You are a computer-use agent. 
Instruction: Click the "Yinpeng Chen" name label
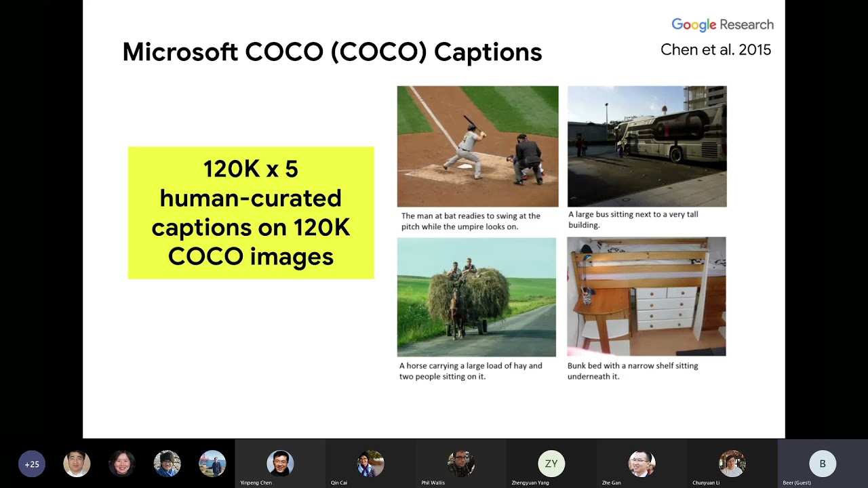click(256, 483)
